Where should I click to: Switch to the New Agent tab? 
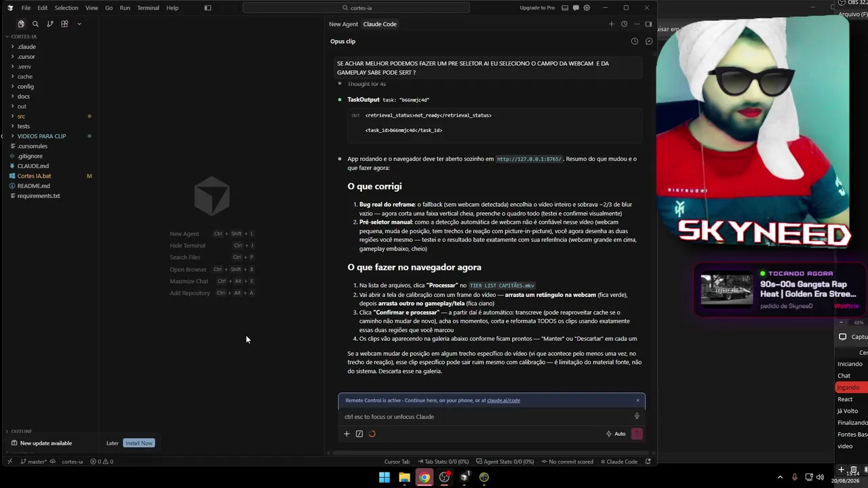click(343, 24)
